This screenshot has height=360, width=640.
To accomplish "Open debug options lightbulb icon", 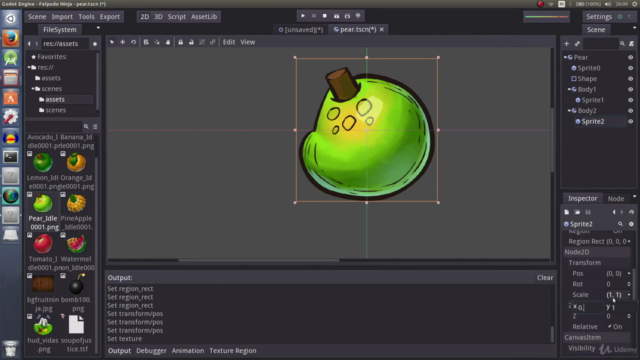I will (358, 16).
